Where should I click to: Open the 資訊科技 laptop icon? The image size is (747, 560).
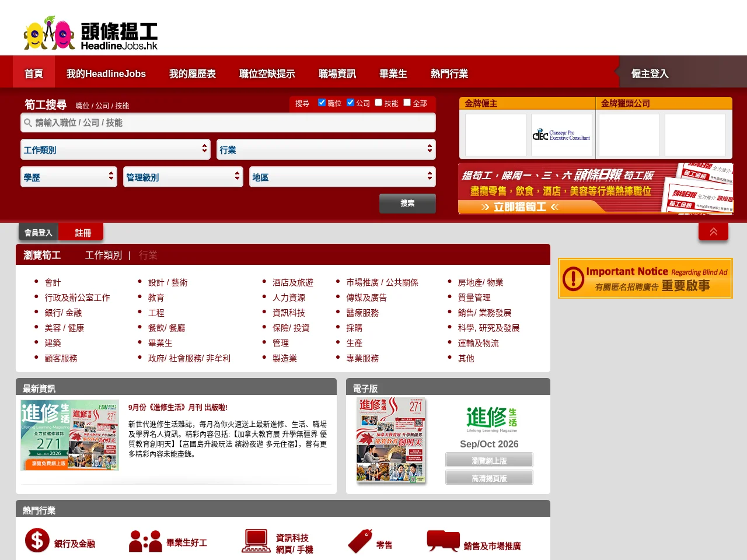point(256,541)
